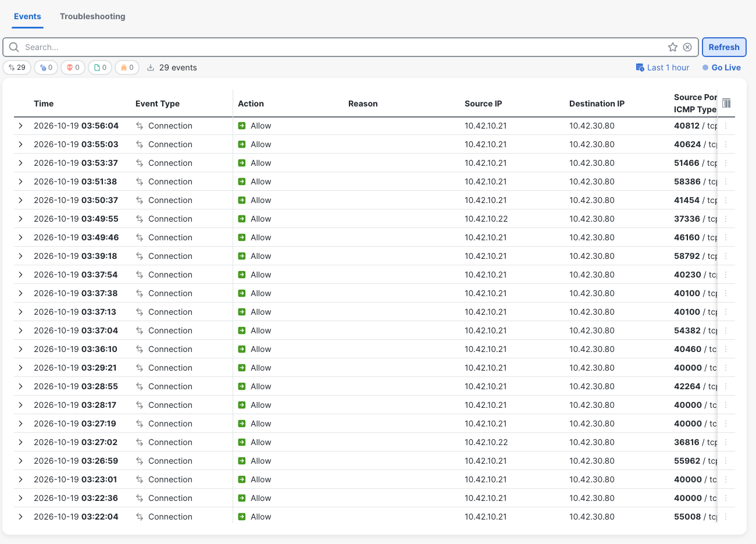Click the green Allow icon in 03:39:18 row
This screenshot has height=544, width=756.
click(242, 256)
